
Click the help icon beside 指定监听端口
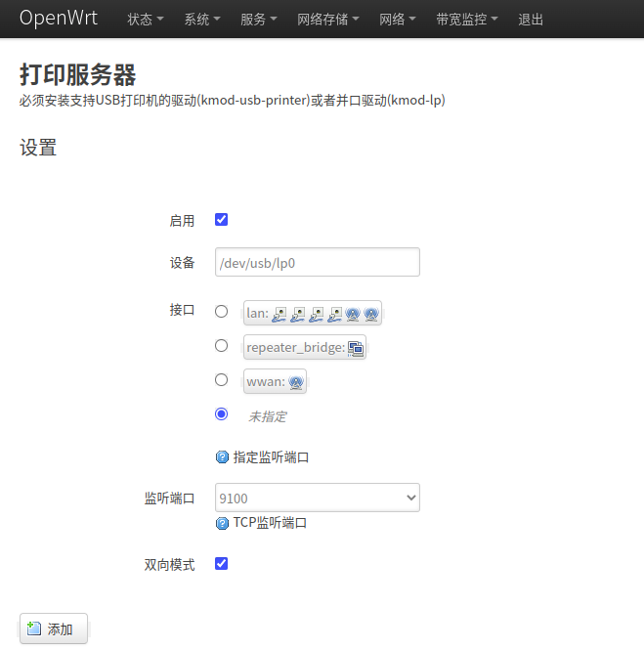coord(222,457)
